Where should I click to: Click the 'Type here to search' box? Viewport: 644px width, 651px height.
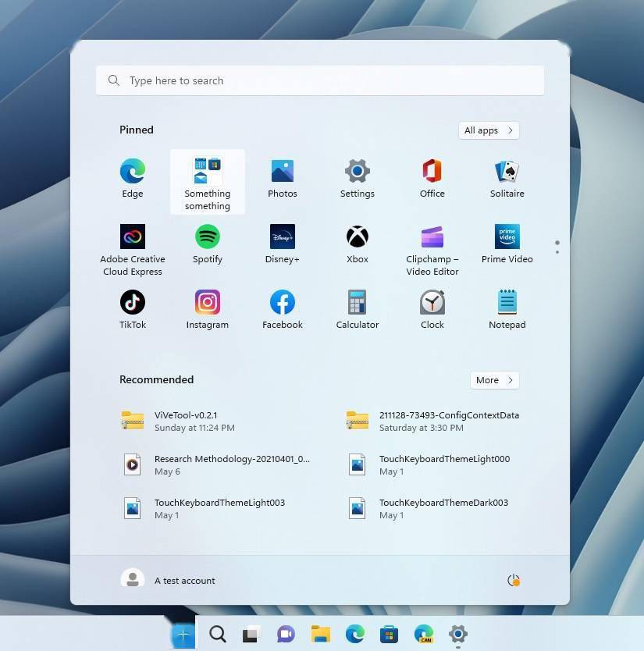click(x=320, y=80)
